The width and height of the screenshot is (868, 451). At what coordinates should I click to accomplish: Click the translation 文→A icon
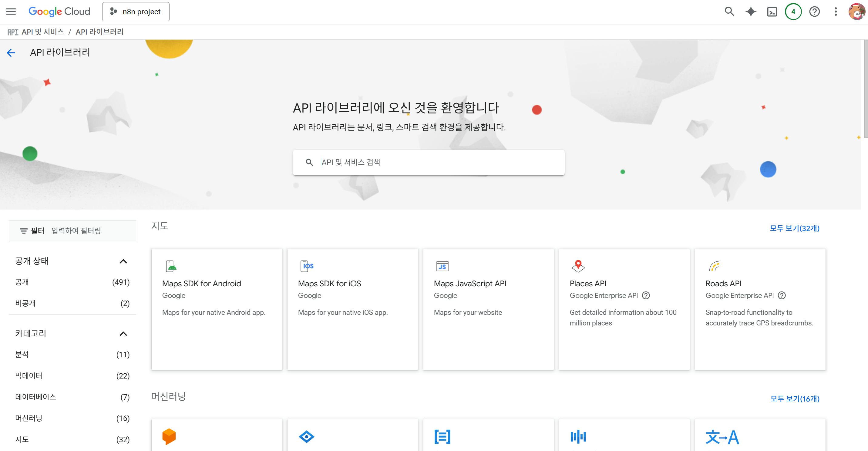point(722,437)
